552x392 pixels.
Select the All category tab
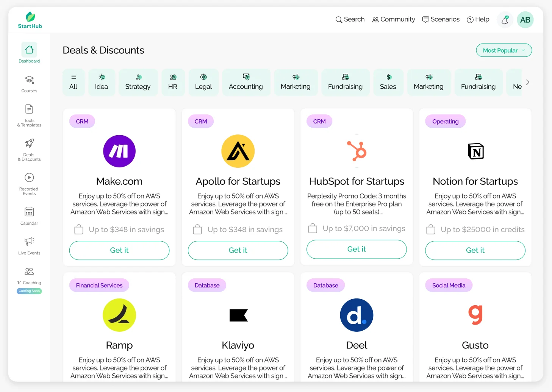click(73, 82)
